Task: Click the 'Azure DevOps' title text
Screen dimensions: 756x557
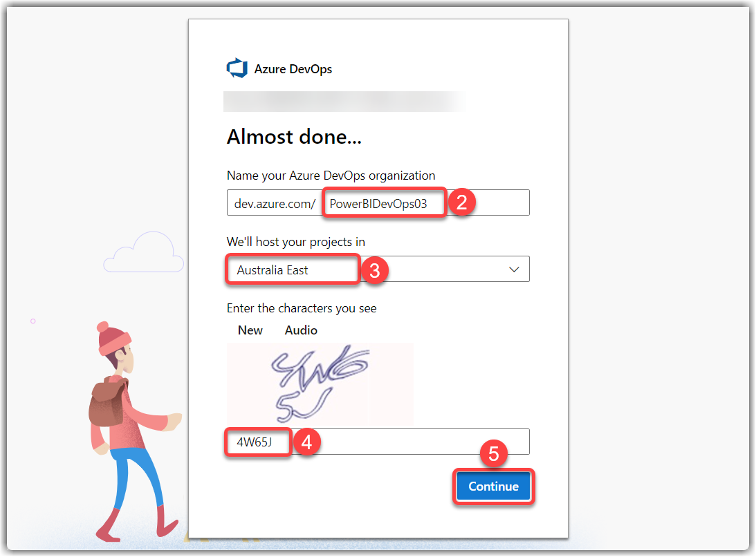Action: [293, 69]
